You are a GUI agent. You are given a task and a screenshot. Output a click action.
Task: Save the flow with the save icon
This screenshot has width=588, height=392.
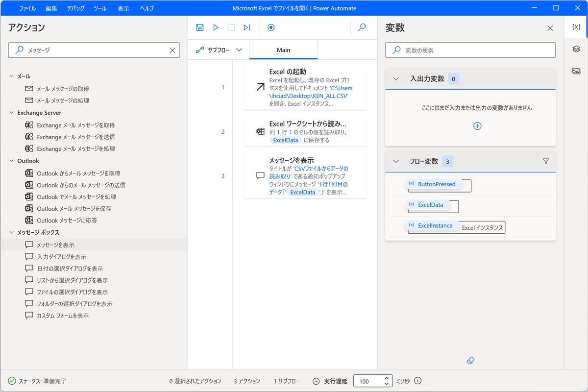200,27
